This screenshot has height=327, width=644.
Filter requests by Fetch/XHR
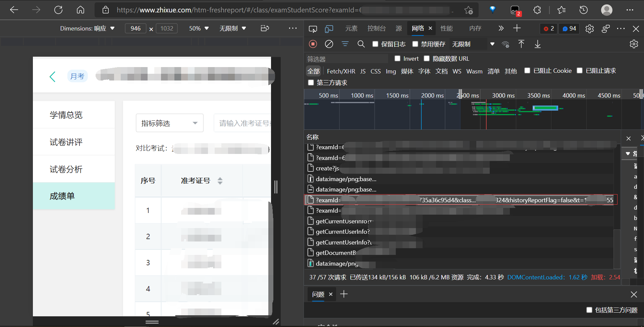pos(341,71)
